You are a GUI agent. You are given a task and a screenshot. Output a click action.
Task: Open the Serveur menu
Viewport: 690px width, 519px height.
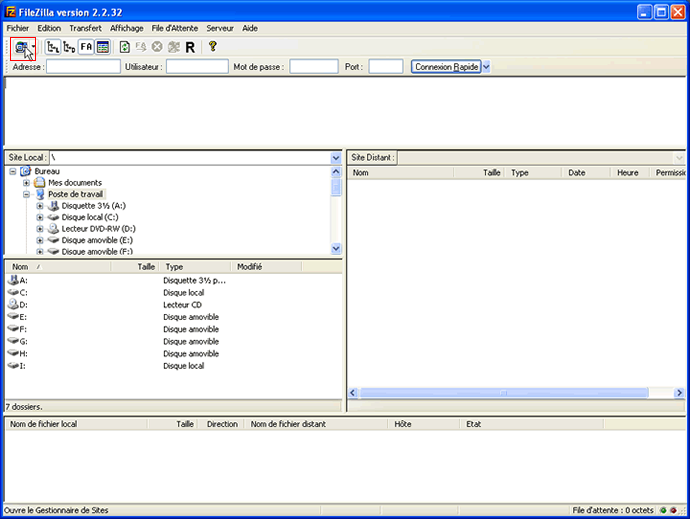coord(220,28)
